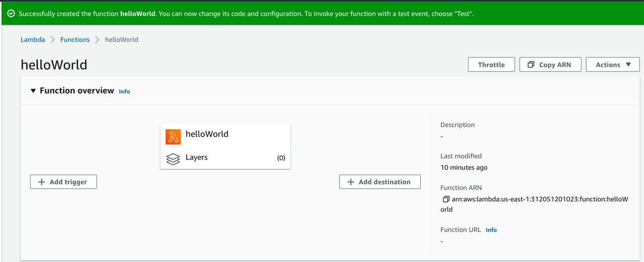This screenshot has width=644, height=262.
Task: Open Info link beside Function URL
Action: tap(491, 230)
